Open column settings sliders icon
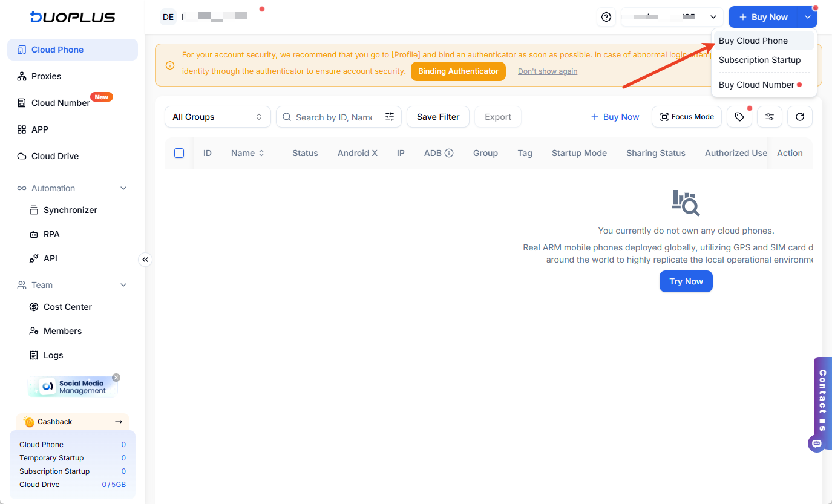This screenshot has height=504, width=832. (770, 117)
